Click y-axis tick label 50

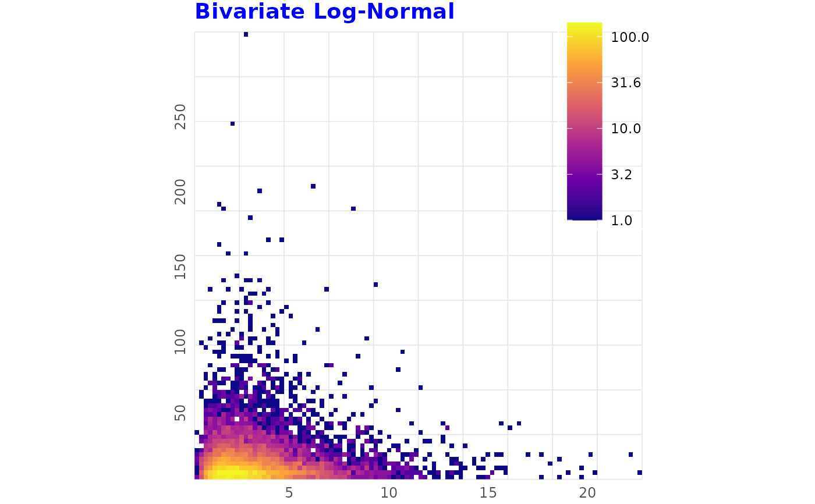(181, 413)
